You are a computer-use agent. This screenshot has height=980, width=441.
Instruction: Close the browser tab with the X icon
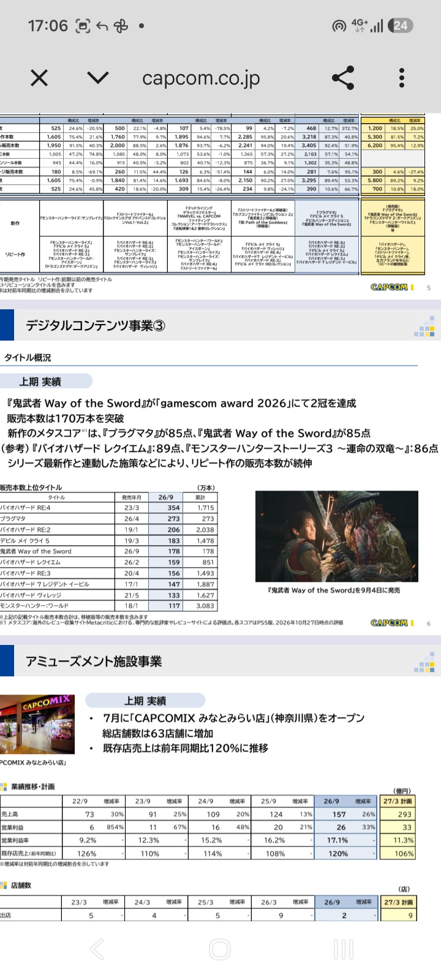[39, 78]
